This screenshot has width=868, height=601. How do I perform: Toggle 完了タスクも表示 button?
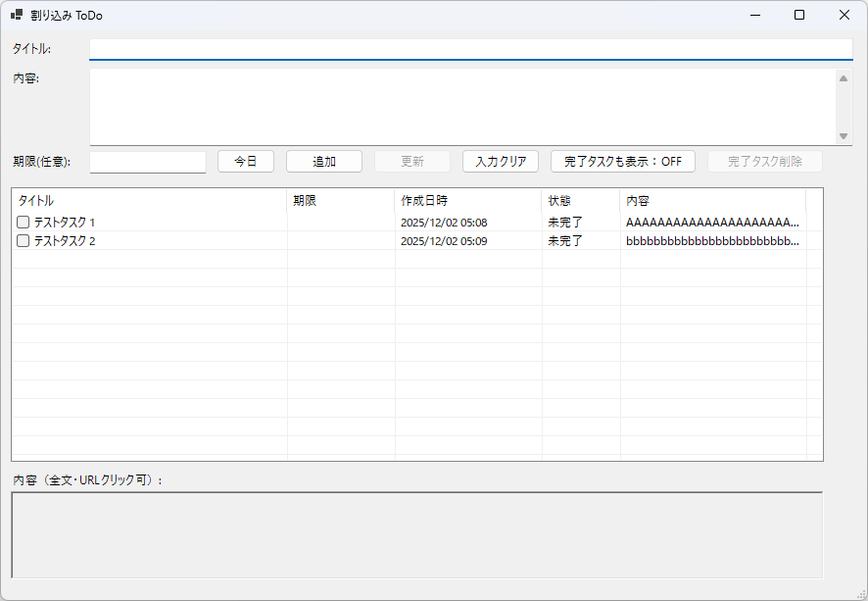coord(622,162)
